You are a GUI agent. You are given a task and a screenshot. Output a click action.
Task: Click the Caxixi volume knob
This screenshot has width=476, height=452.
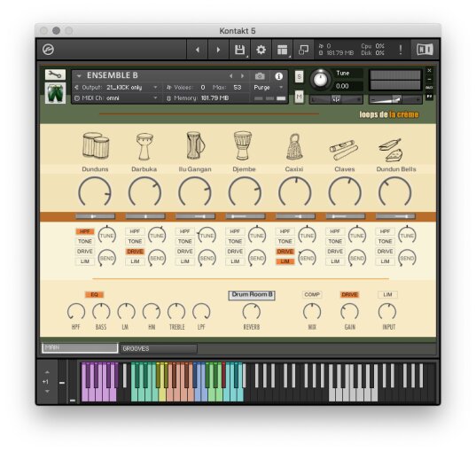point(295,192)
